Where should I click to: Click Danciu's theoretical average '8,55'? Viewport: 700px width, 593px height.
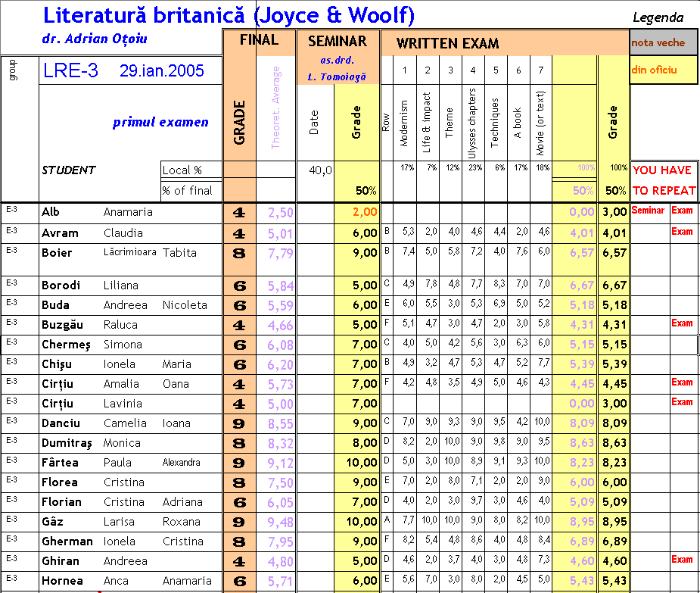[x=280, y=423]
